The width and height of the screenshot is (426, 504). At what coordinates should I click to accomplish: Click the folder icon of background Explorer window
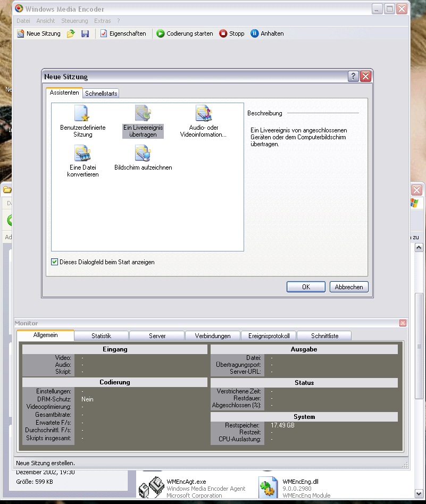point(7,190)
